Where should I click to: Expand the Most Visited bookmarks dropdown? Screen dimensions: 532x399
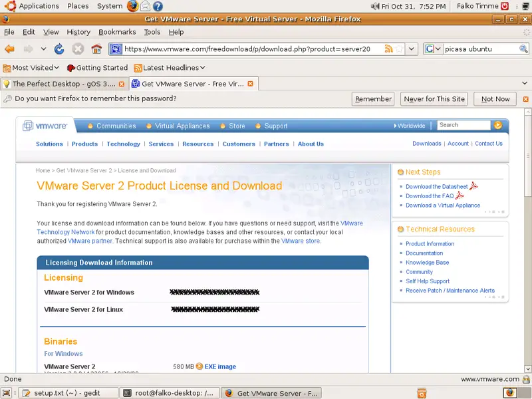pyautogui.click(x=57, y=68)
